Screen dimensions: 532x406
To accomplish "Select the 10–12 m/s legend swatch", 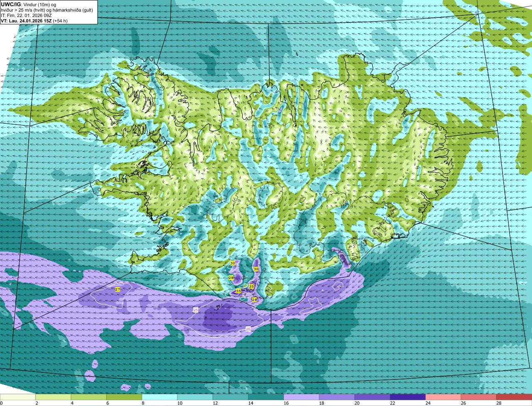I will click(x=195, y=397).
